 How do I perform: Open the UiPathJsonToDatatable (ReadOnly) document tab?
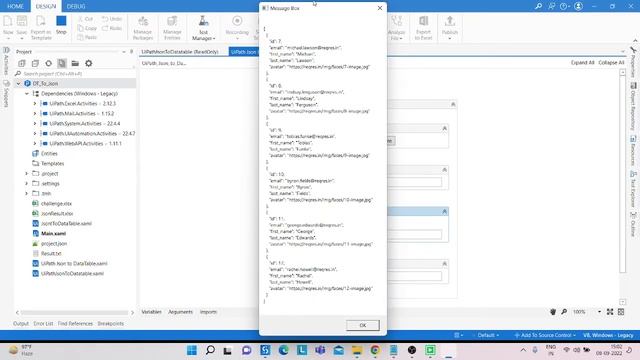click(x=180, y=52)
